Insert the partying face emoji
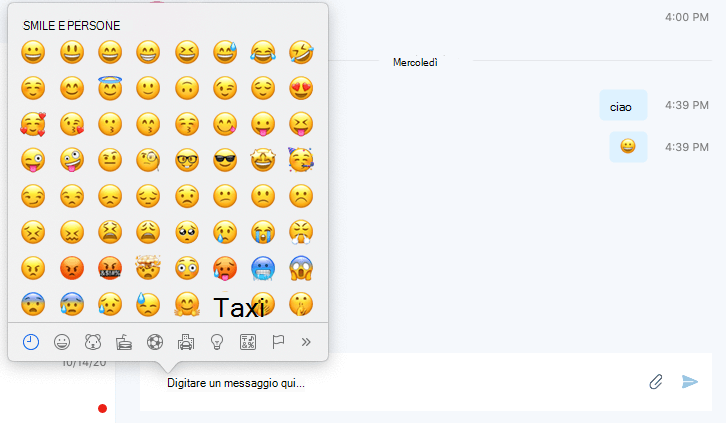The image size is (726, 423). tap(301, 160)
